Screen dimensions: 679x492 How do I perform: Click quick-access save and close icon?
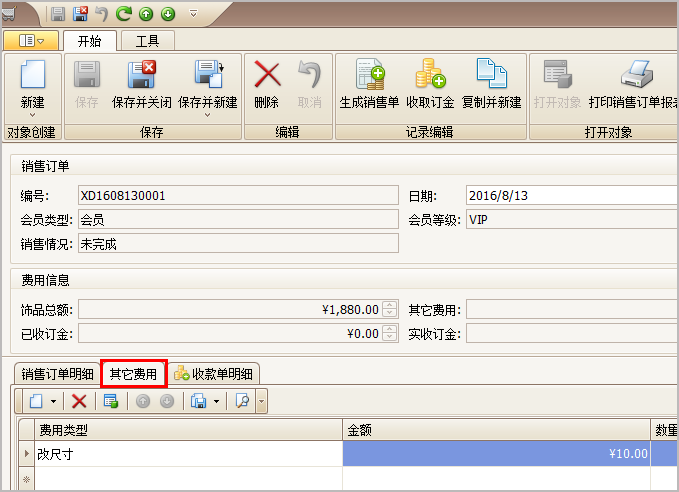tap(80, 14)
